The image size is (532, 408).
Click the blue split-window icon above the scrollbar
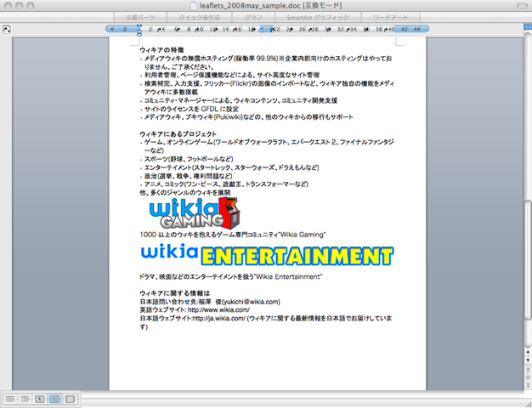point(529,26)
